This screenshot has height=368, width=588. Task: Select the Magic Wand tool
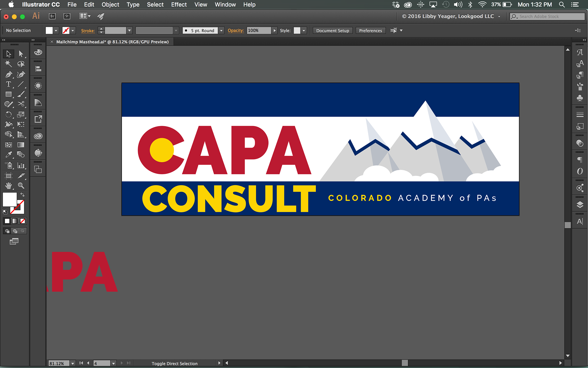pos(9,64)
